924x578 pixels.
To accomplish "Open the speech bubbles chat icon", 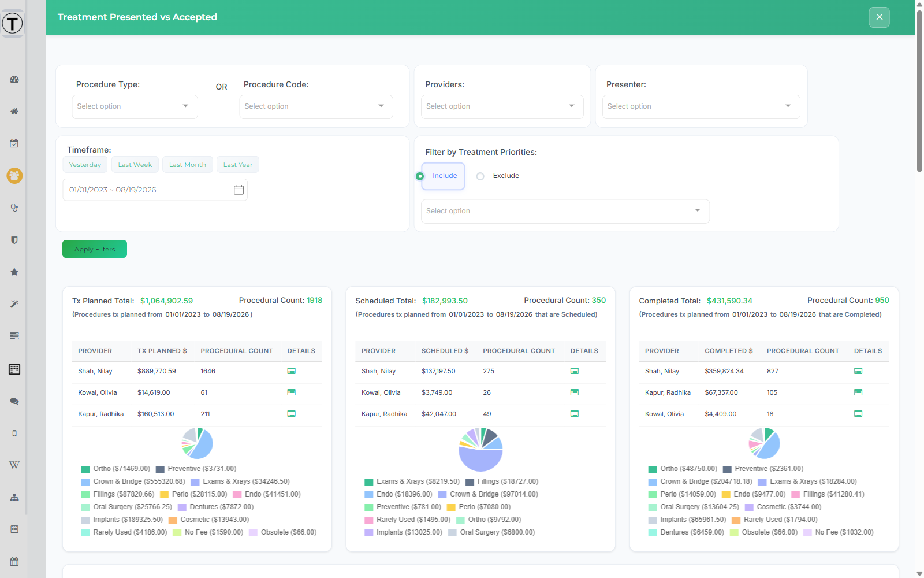I will tap(14, 401).
